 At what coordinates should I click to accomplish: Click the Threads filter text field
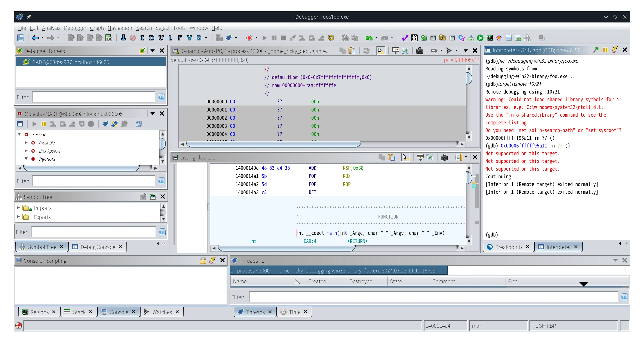pyautogui.click(x=433, y=297)
